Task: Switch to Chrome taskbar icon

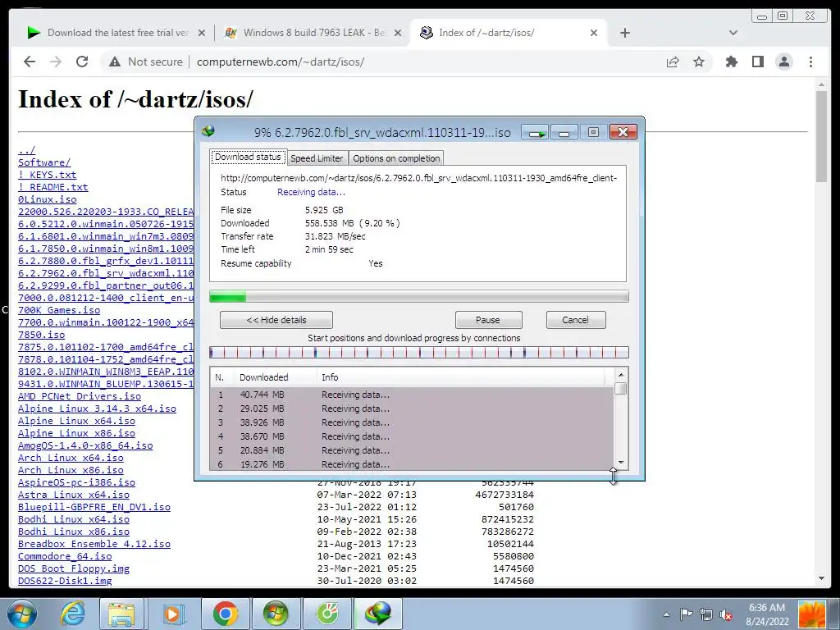Action: click(225, 614)
